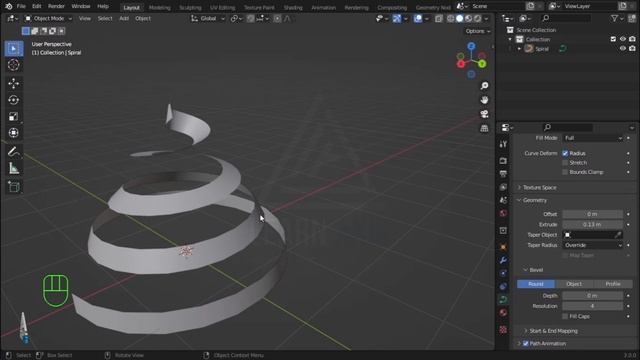The height and width of the screenshot is (360, 640).
Task: Click the pan view hand icon
Action: point(484,100)
